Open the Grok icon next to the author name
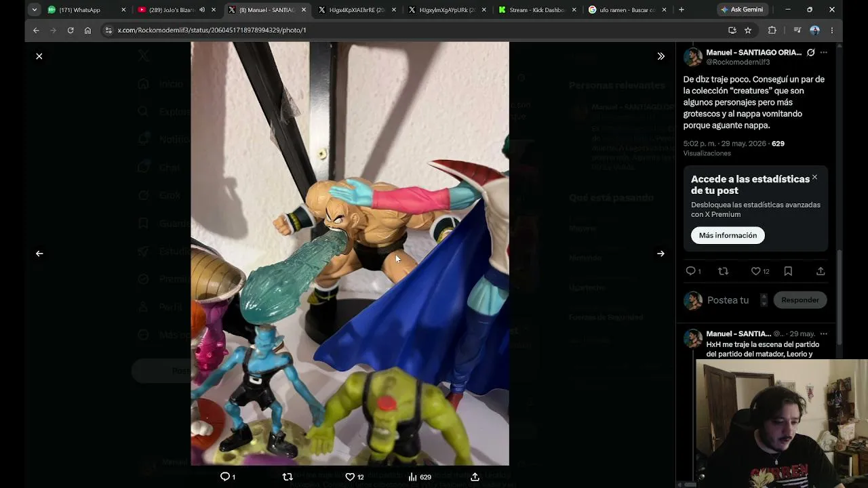The image size is (868, 488). [810, 52]
